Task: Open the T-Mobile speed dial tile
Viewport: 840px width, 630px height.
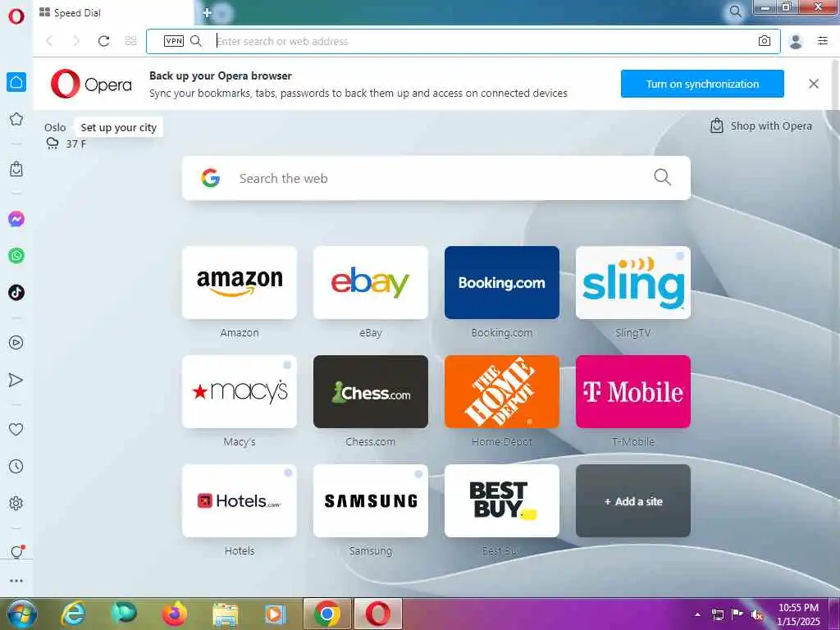Action: [633, 391]
